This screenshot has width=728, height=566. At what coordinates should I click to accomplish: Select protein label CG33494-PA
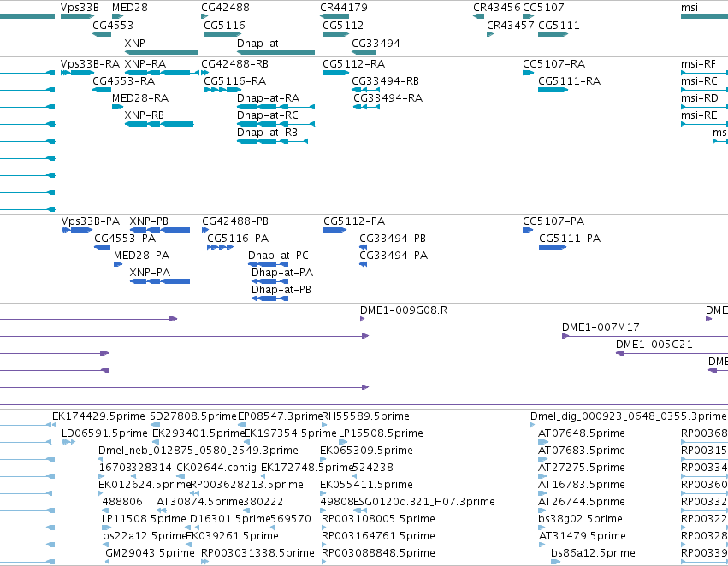(x=394, y=255)
